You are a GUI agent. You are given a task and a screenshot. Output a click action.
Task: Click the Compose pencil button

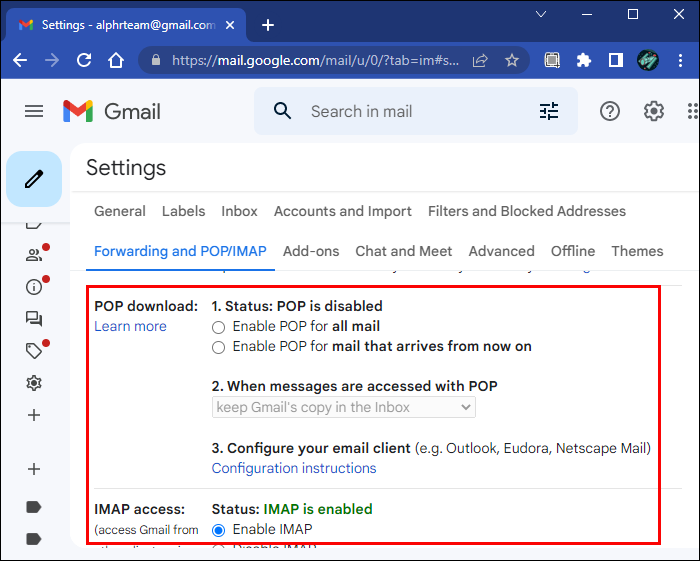pyautogui.click(x=34, y=179)
